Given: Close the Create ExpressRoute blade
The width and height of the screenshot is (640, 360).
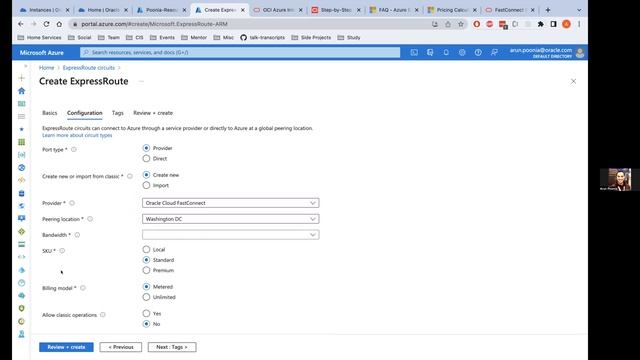Looking at the screenshot, I should [x=573, y=81].
